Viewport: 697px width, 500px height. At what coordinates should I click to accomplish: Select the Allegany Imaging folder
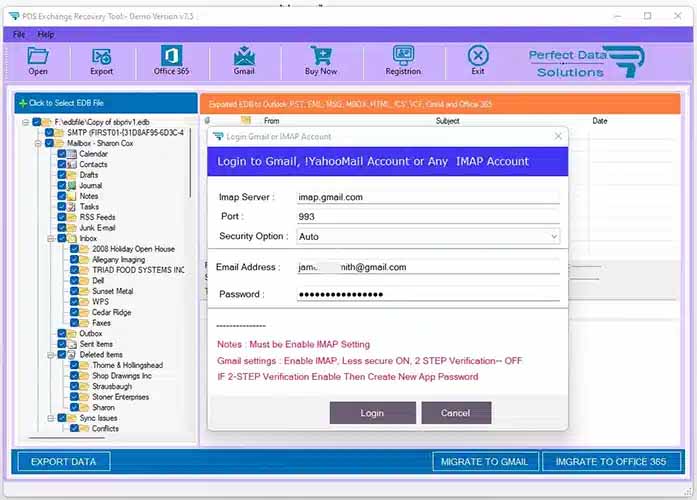[119, 260]
